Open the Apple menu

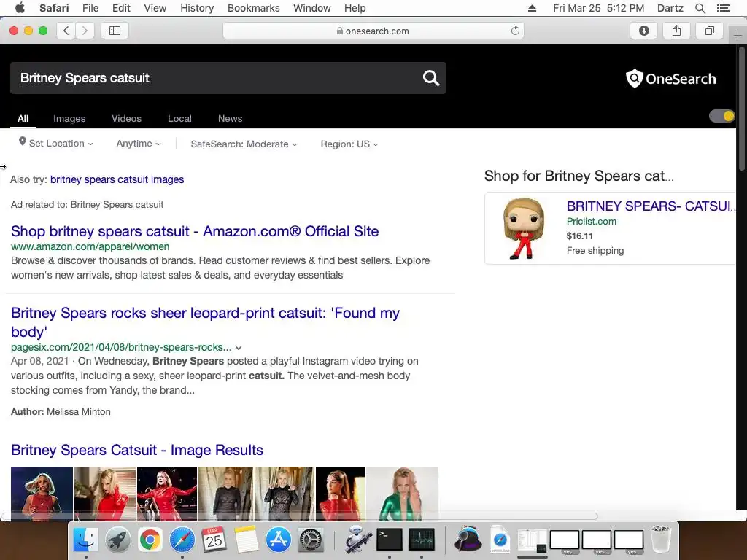[20, 8]
